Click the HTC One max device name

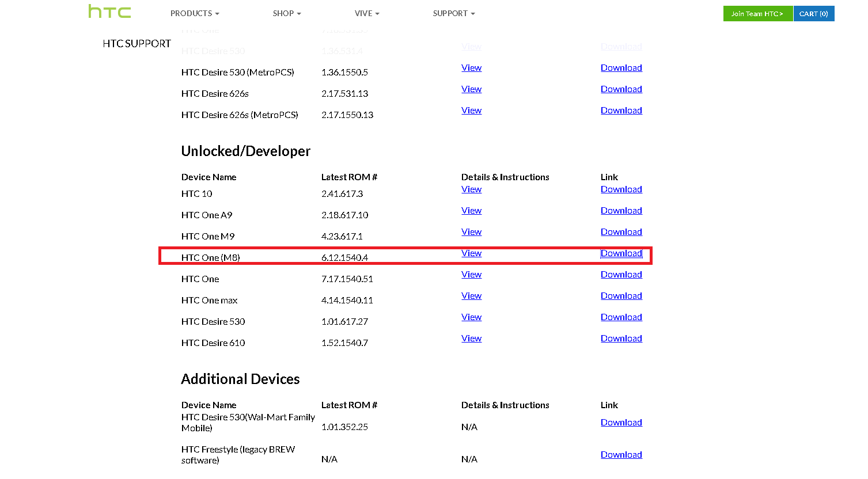click(x=209, y=301)
